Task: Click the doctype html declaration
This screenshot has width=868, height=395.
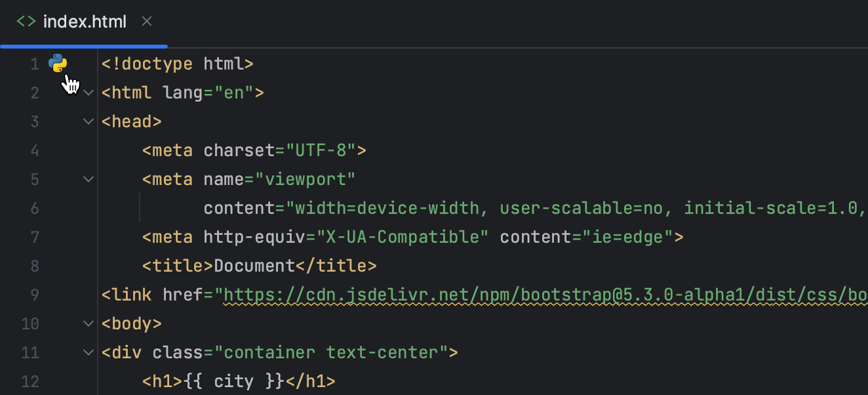Action: (x=177, y=64)
